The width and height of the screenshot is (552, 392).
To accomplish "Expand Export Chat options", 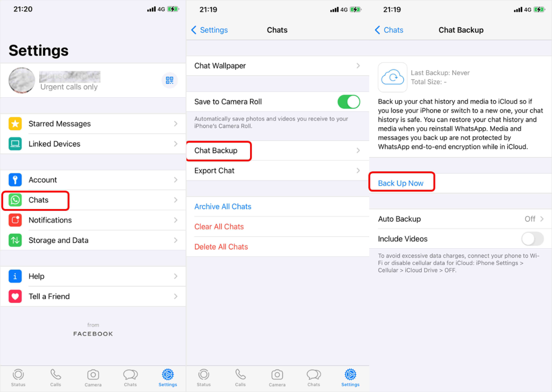I will (276, 171).
